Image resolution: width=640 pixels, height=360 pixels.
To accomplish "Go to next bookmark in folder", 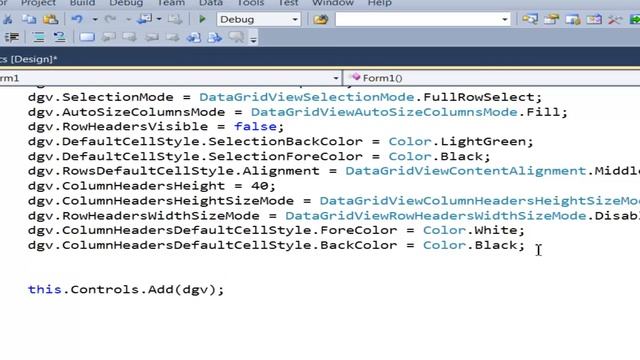I will pos(173,38).
